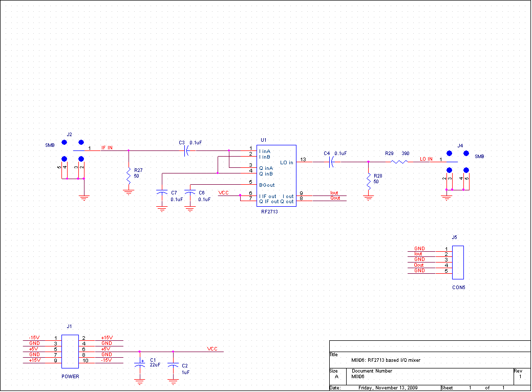This screenshot has width=532, height=392.
Task: Select the Iout label on J5 connector
Action: click(418, 254)
